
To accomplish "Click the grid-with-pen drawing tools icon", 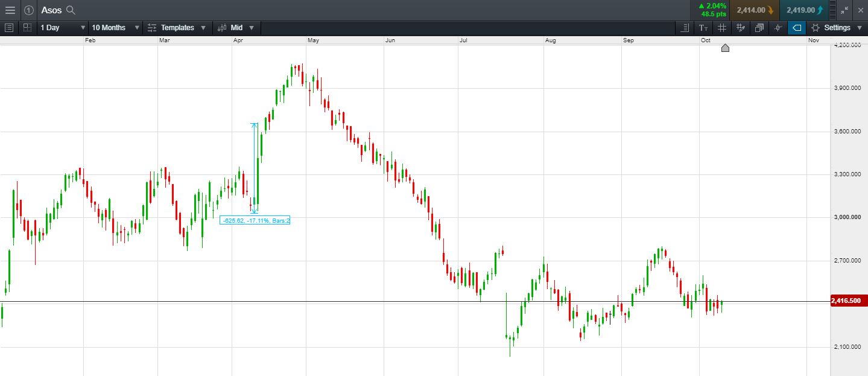I will 740,28.
